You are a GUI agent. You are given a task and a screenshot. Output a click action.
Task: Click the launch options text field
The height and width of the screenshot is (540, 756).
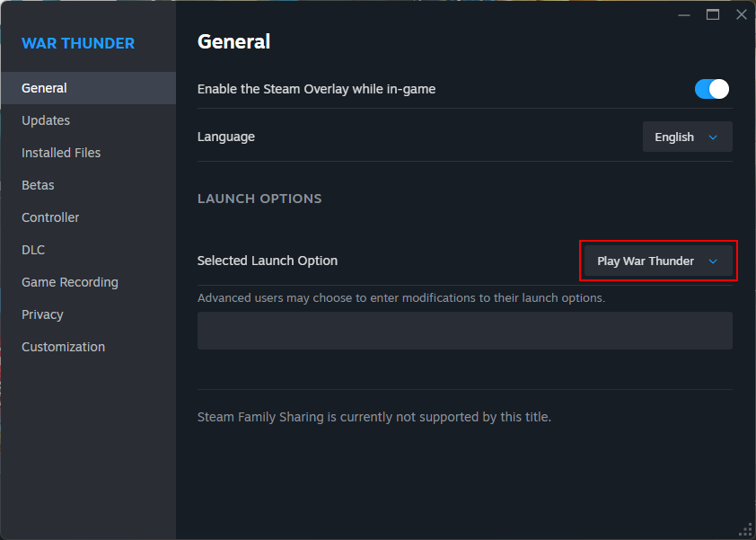(464, 331)
